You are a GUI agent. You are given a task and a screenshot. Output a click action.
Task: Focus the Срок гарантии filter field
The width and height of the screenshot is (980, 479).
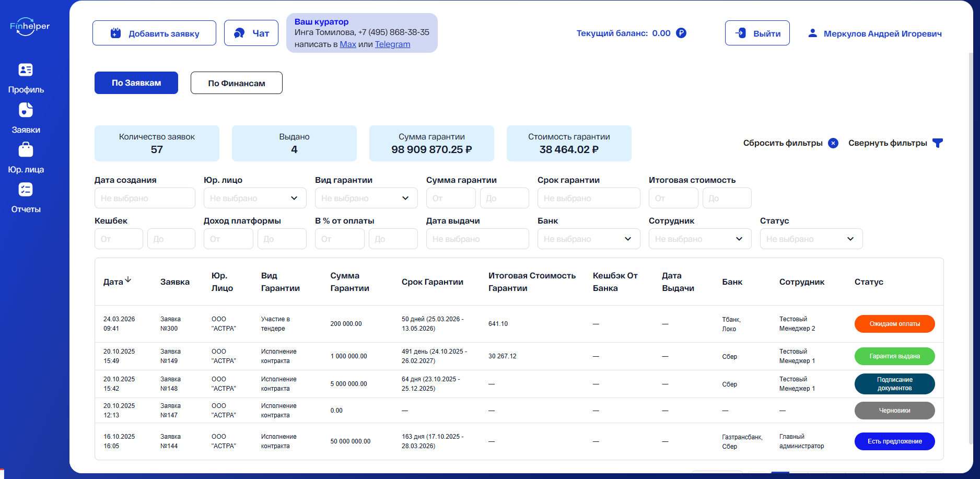(x=589, y=198)
